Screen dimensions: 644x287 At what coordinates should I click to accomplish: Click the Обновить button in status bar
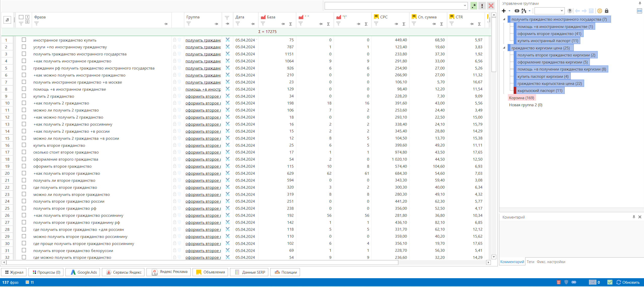tap(628, 282)
